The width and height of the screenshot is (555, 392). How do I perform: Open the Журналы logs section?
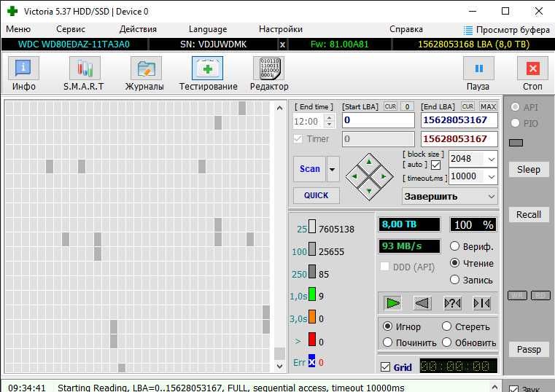click(145, 74)
